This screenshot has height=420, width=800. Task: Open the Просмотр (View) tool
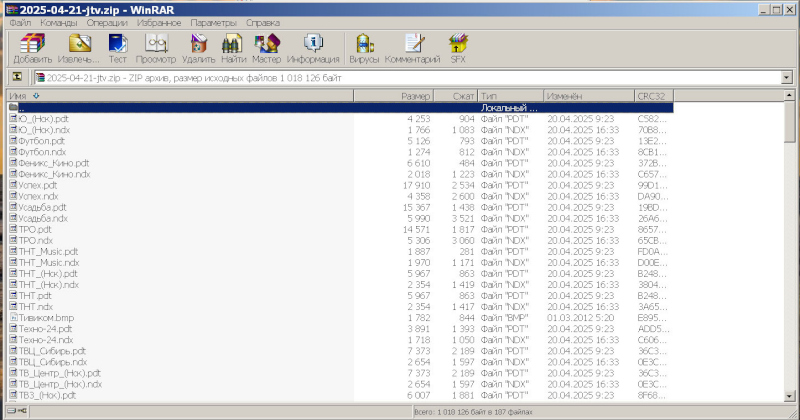point(156,44)
